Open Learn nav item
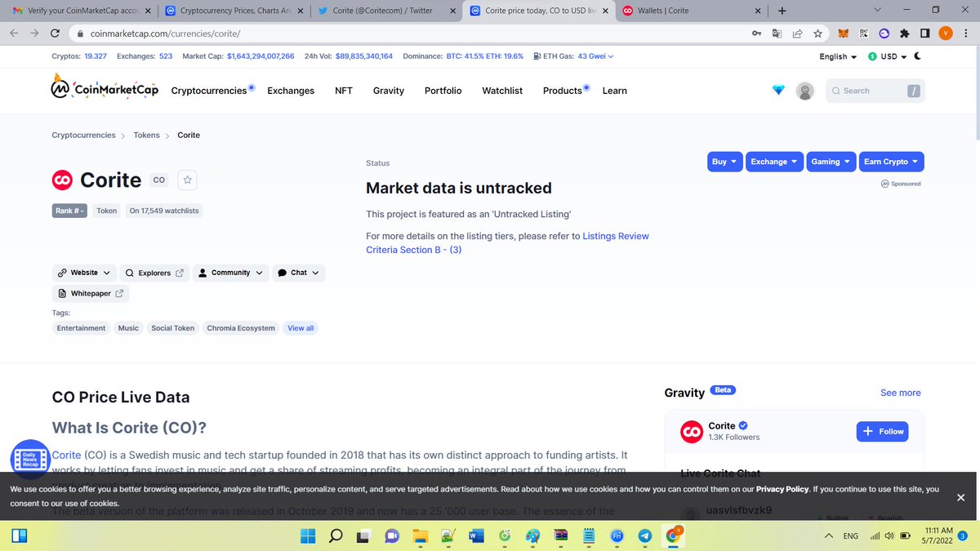This screenshot has width=980, height=551. [615, 91]
